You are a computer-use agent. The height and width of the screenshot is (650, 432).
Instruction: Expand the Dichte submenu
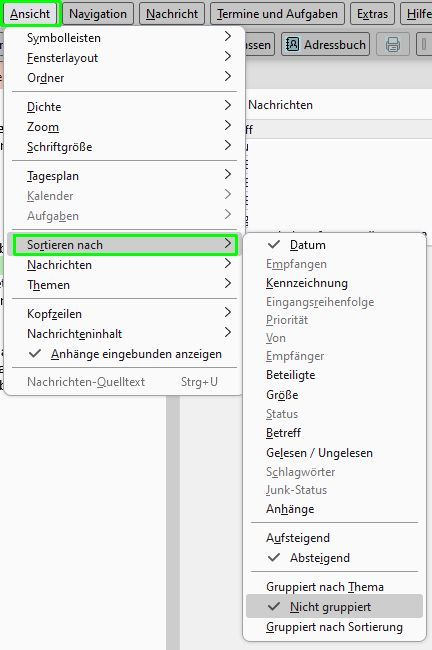[x=124, y=107]
